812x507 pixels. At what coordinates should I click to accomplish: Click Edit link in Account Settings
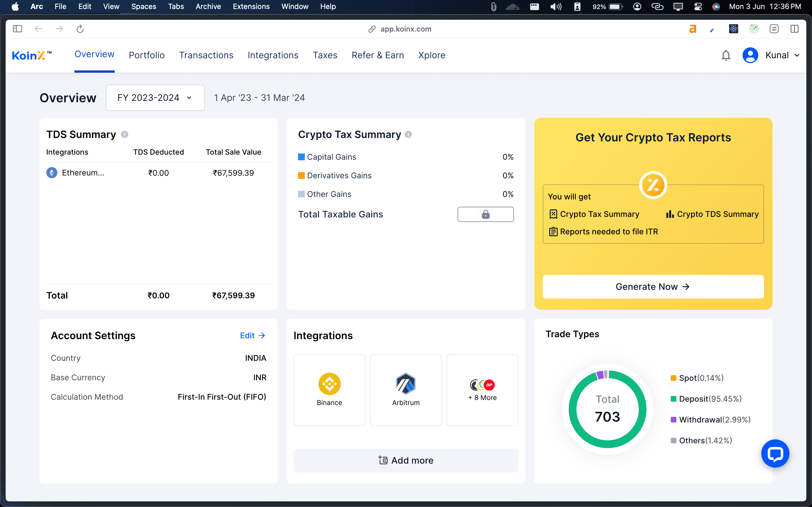(252, 336)
